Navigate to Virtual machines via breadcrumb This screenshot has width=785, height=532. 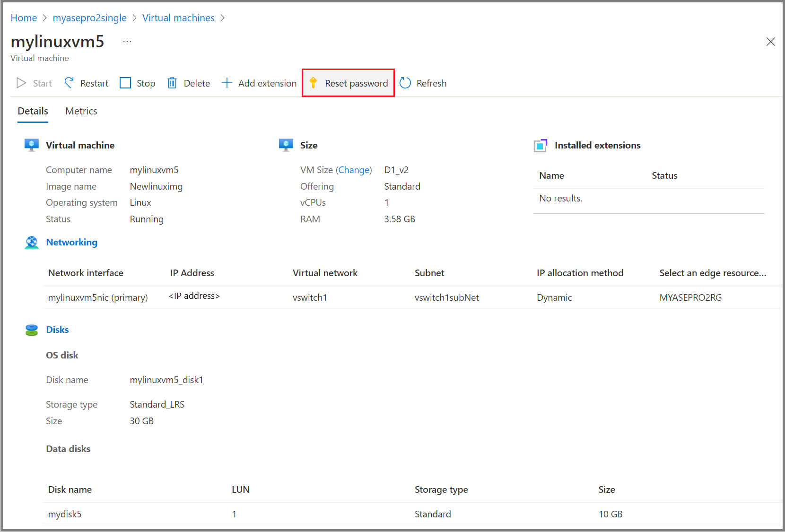[x=178, y=17]
